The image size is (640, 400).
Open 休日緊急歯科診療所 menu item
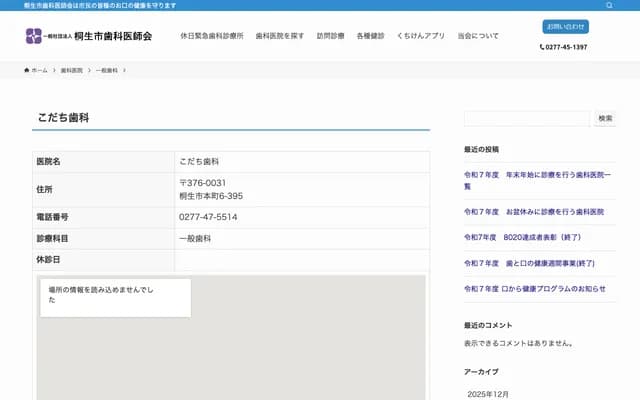(x=211, y=36)
